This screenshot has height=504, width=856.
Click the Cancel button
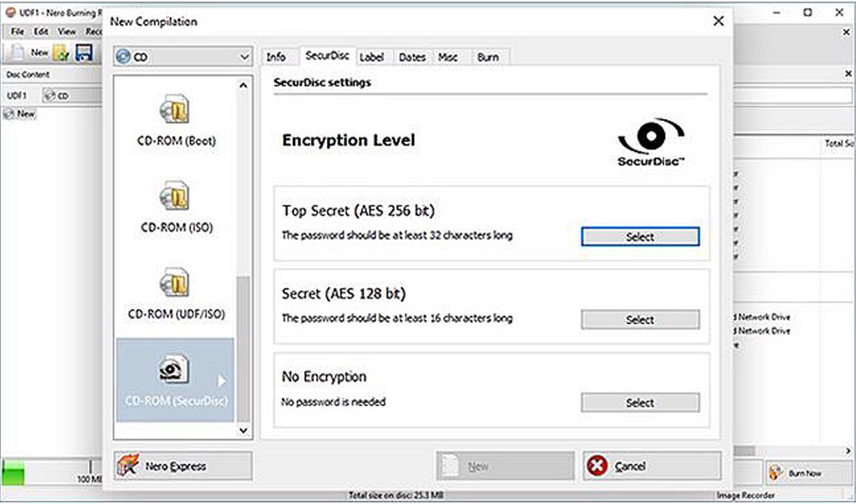tap(651, 466)
